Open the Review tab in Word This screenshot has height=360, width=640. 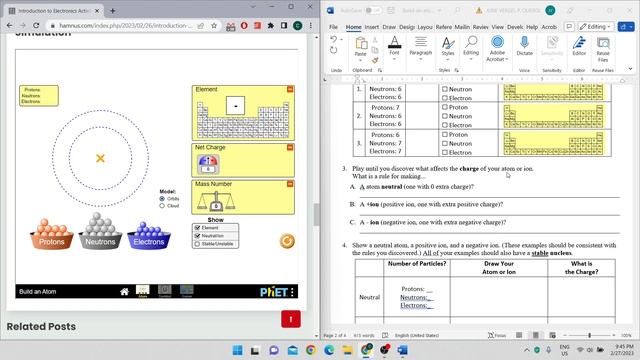(x=481, y=27)
